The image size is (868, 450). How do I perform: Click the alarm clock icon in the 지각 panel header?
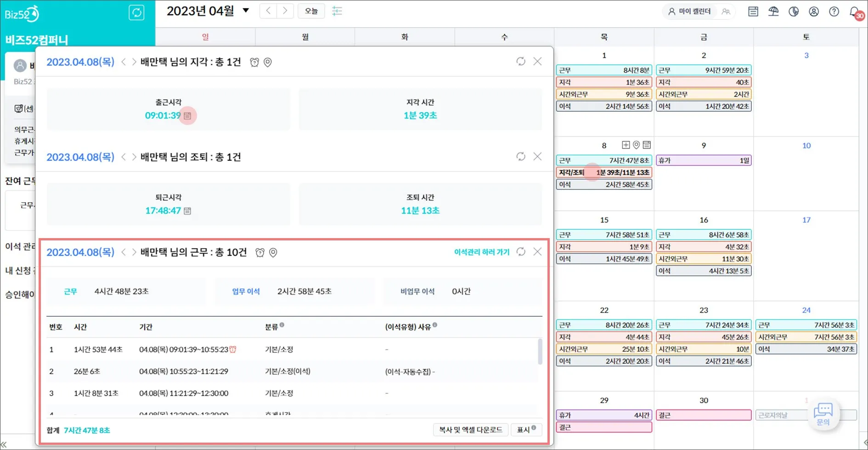click(254, 62)
